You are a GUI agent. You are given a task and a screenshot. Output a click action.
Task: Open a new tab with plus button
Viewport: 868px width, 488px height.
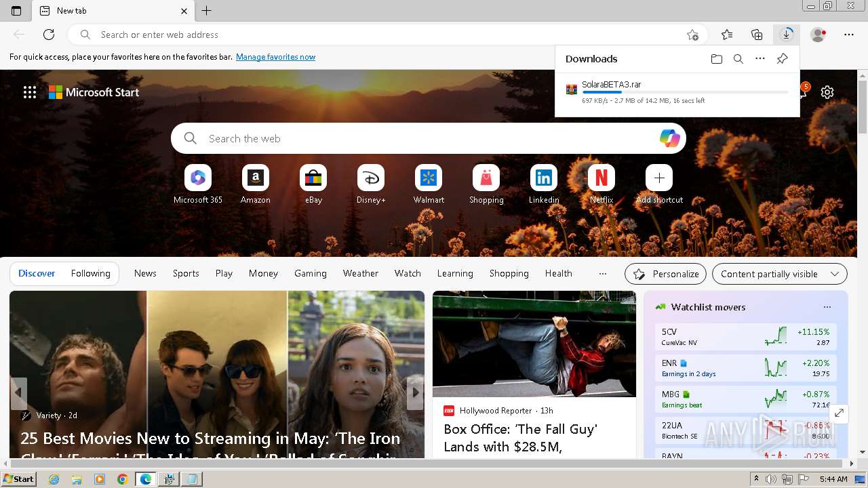pos(207,11)
